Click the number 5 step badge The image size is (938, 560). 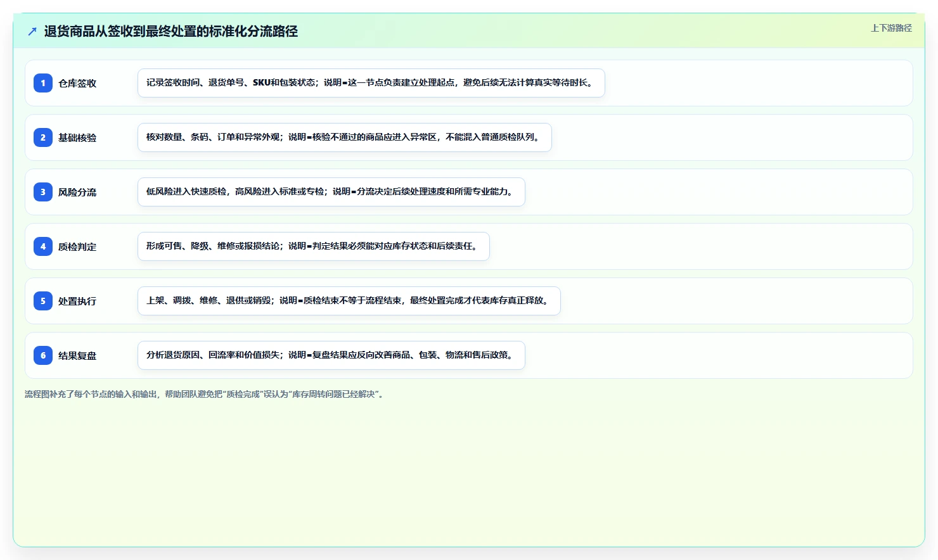(x=43, y=301)
